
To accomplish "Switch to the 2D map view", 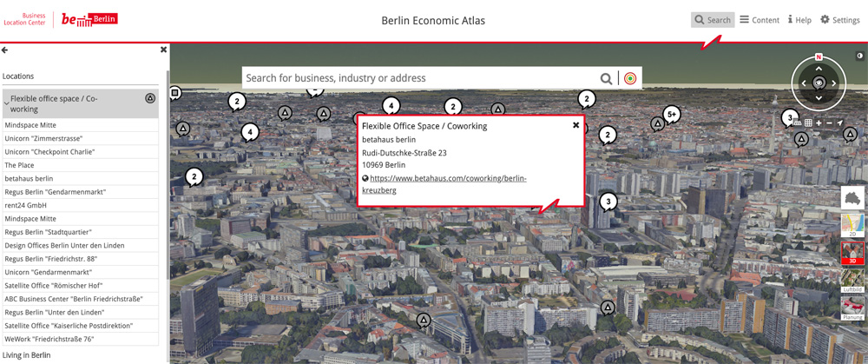I will [x=852, y=226].
